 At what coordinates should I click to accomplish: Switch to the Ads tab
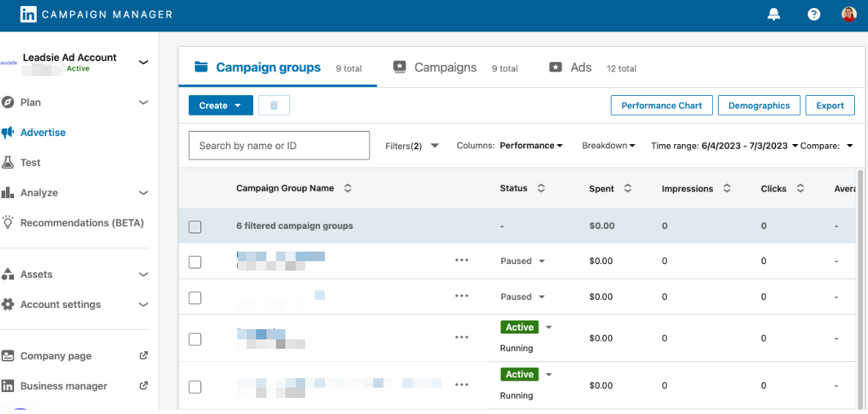pos(580,67)
